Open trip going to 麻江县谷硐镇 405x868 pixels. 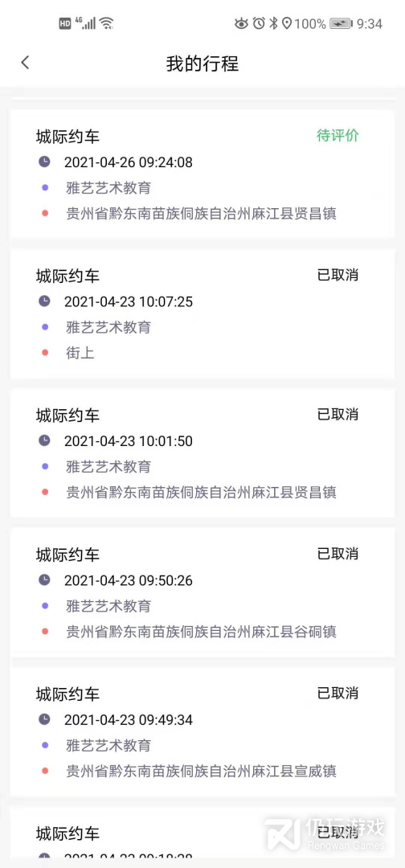tap(202, 592)
